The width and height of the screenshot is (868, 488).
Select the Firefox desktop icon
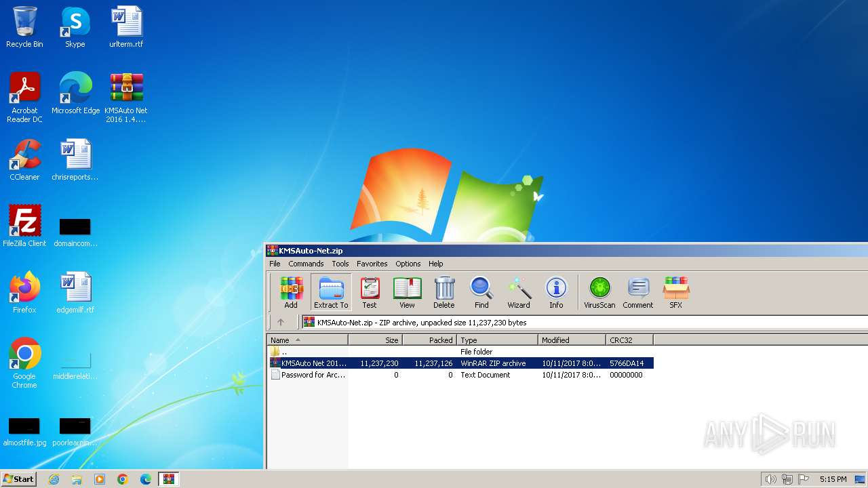click(24, 293)
